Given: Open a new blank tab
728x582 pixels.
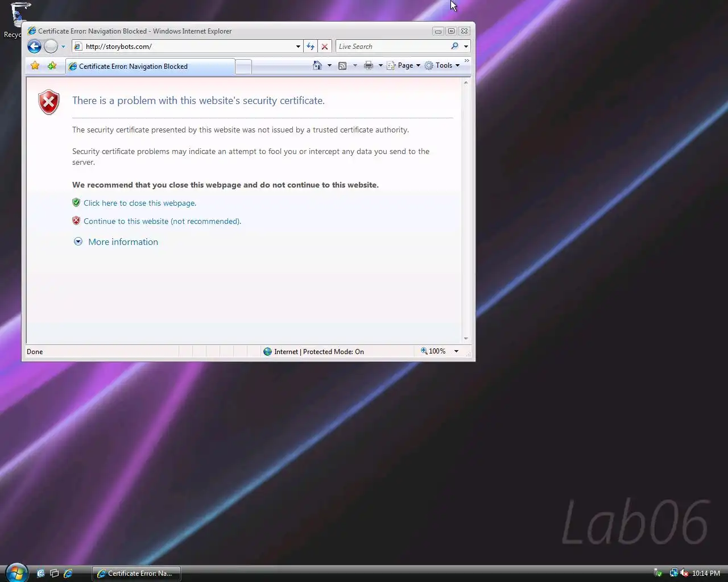Looking at the screenshot, I should [x=243, y=67].
